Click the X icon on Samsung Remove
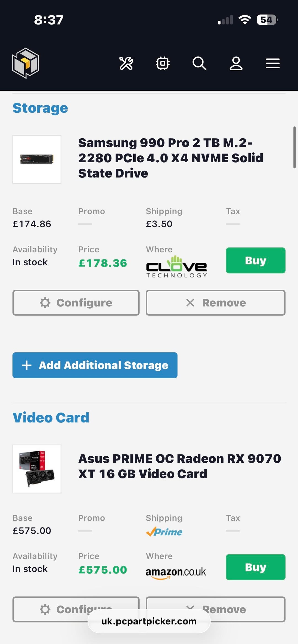 [x=190, y=303]
